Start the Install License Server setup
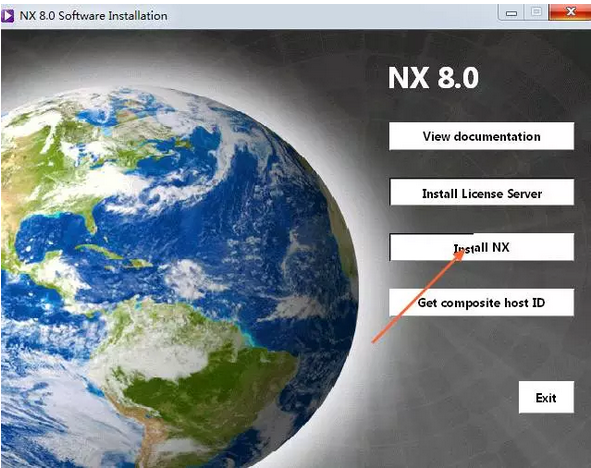This screenshot has width=591, height=468. point(481,192)
